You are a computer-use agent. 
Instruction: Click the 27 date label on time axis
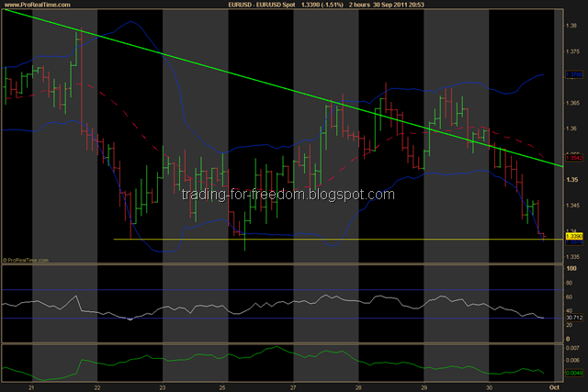coord(293,387)
